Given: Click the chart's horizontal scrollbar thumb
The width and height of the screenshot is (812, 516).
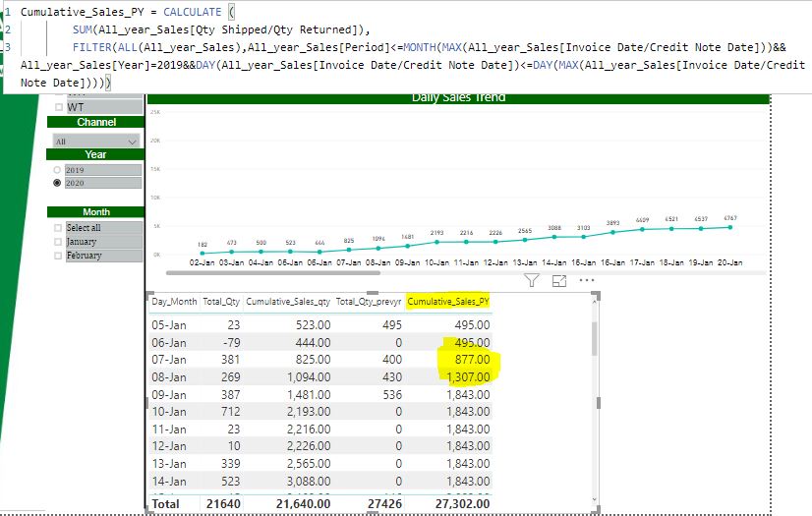Looking at the screenshot, I should pos(273,273).
